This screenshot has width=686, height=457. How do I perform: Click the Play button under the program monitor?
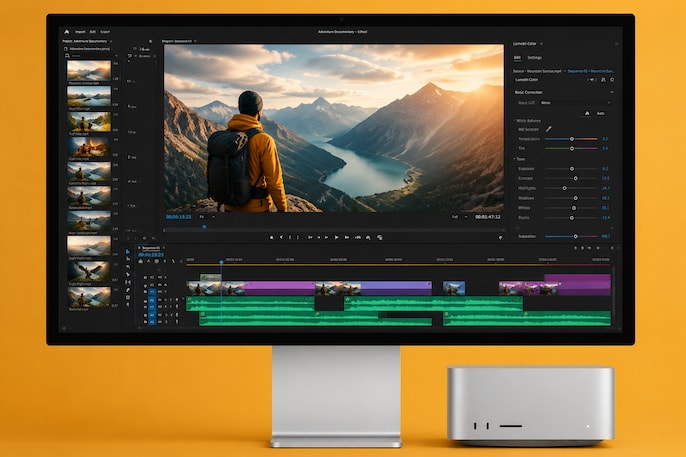coord(336,237)
